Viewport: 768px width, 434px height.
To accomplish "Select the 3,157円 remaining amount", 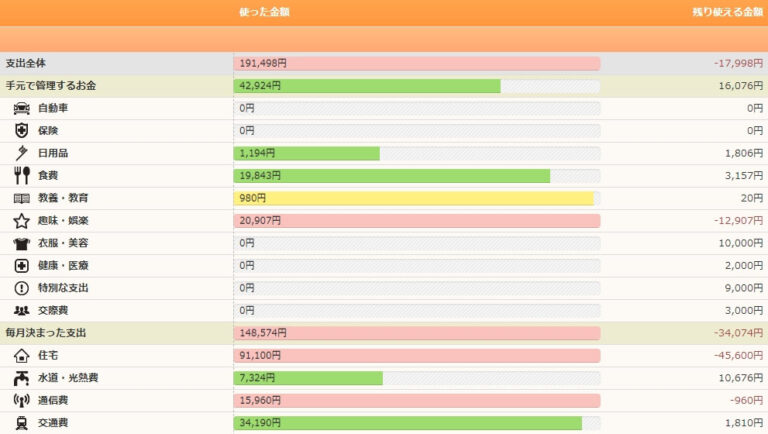I will (x=744, y=175).
